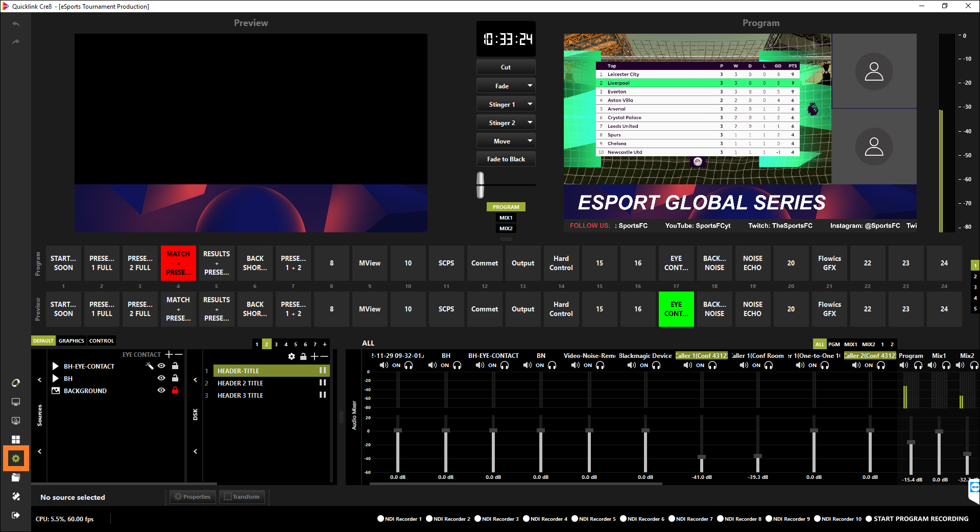Click speaker mute for BH-EYE-CONTACT channel
This screenshot has width=980, height=532.
click(480, 365)
